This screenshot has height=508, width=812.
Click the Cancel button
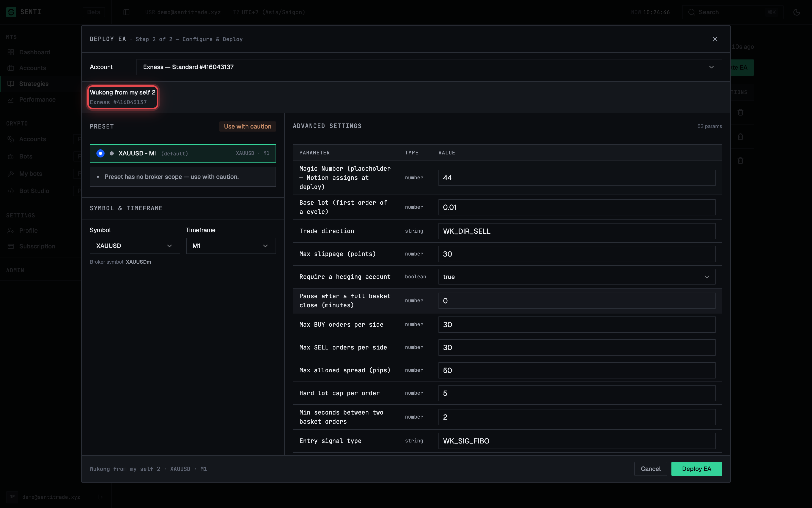[x=650, y=469]
